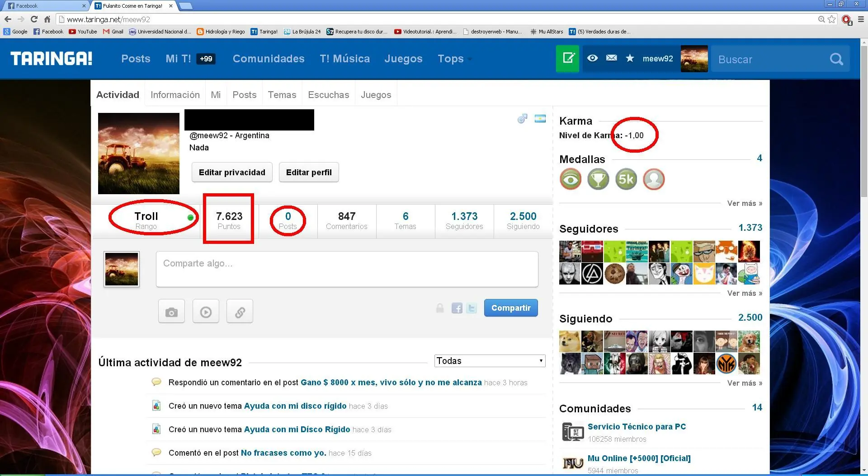Viewport: 868px width, 476px height.
Task: Click in the Comparte algo text box
Action: [347, 269]
